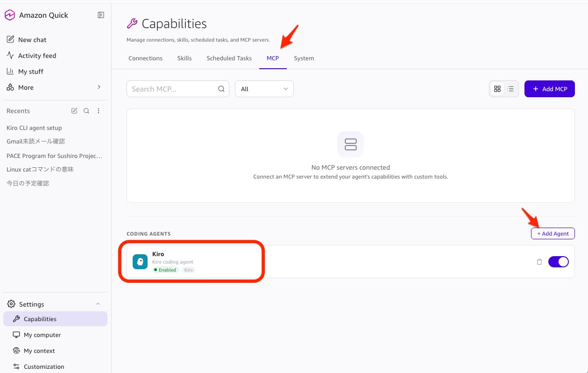
Task: Click the Amazon Quick logo icon
Action: point(9,15)
